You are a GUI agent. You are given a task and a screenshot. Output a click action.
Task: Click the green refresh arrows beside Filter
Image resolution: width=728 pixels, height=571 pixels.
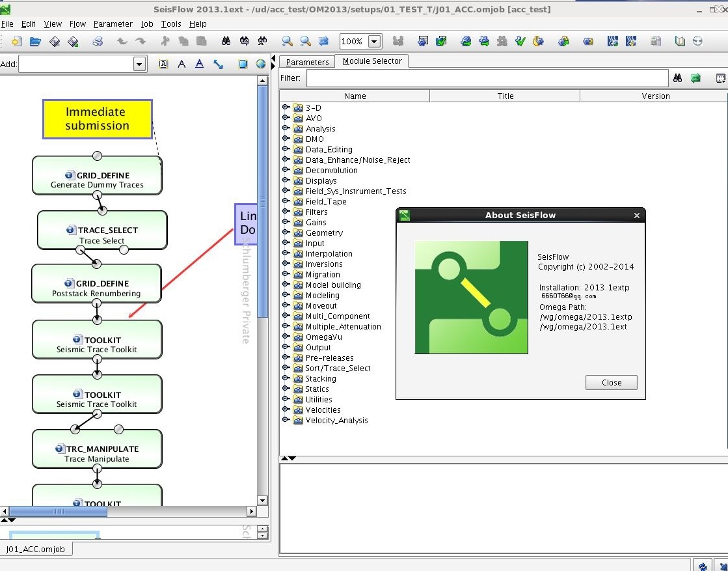pyautogui.click(x=695, y=78)
